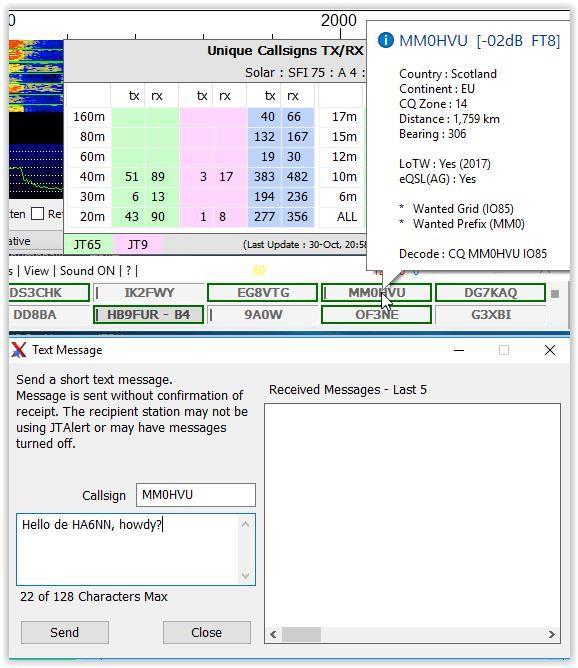Click the JTAlert X logo in Text Message title
Image resolution: width=578 pixels, height=668 pixels.
pyautogui.click(x=18, y=350)
